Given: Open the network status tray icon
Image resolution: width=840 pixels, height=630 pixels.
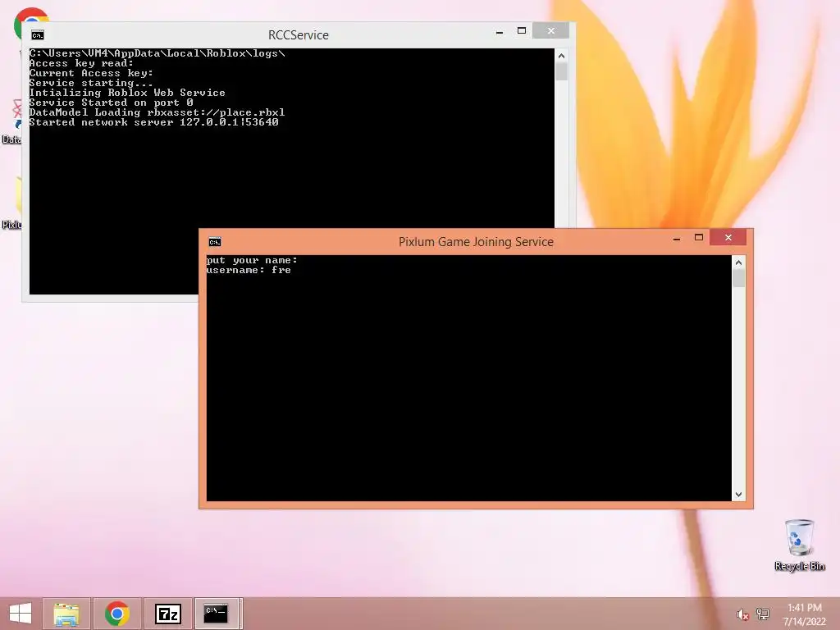Looking at the screenshot, I should 763,614.
